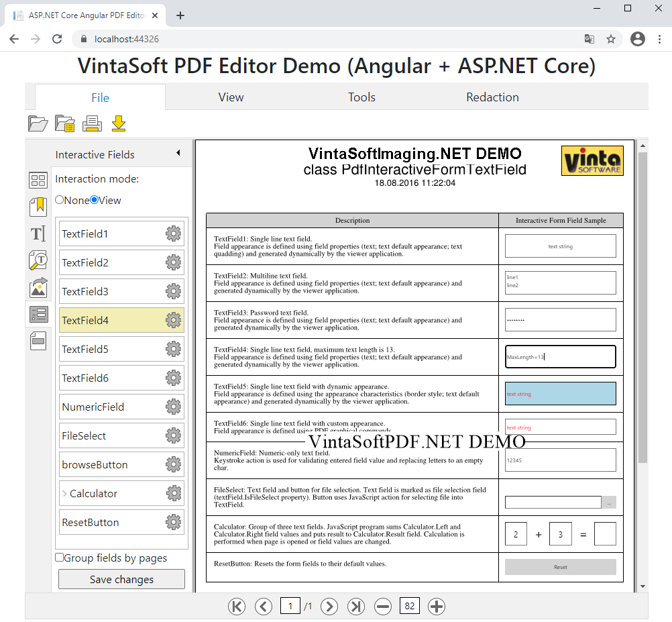
Task: Select the text selection tool
Action: 38,234
